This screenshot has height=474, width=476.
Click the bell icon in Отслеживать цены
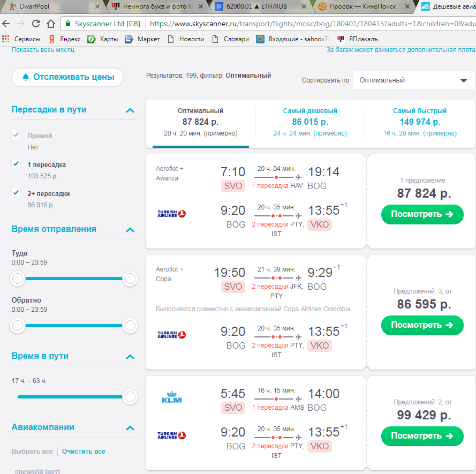click(x=26, y=77)
